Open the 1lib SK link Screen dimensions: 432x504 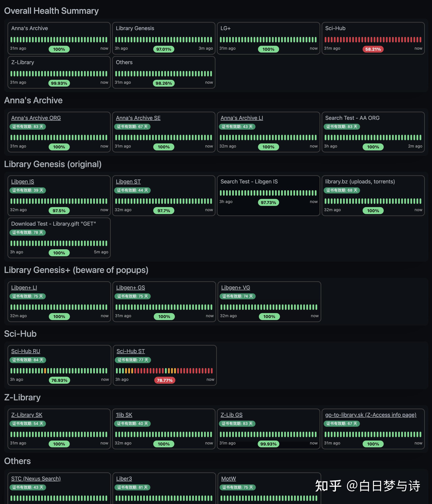tap(124, 415)
